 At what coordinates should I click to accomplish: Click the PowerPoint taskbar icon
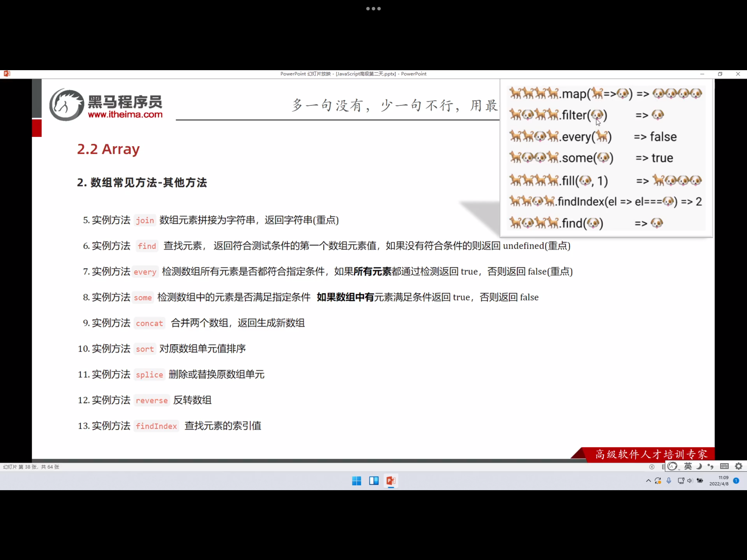(391, 481)
